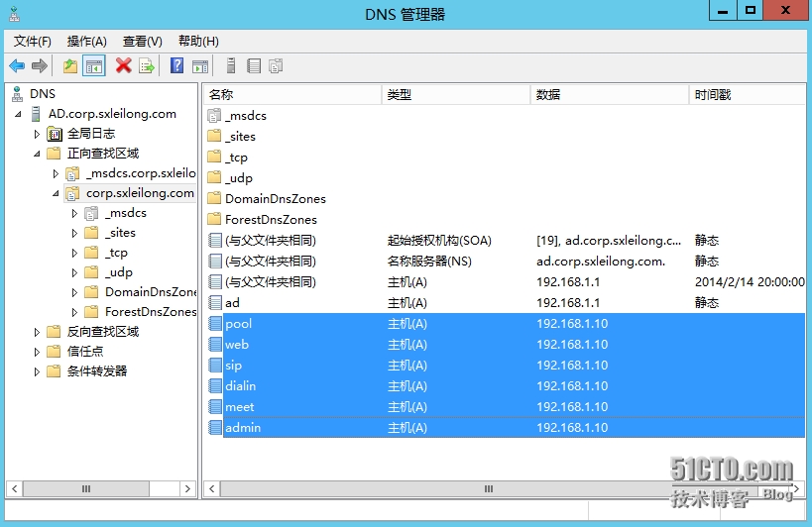The width and height of the screenshot is (812, 527).
Task: Expand the _sites subfolder in tree
Action: [74, 233]
